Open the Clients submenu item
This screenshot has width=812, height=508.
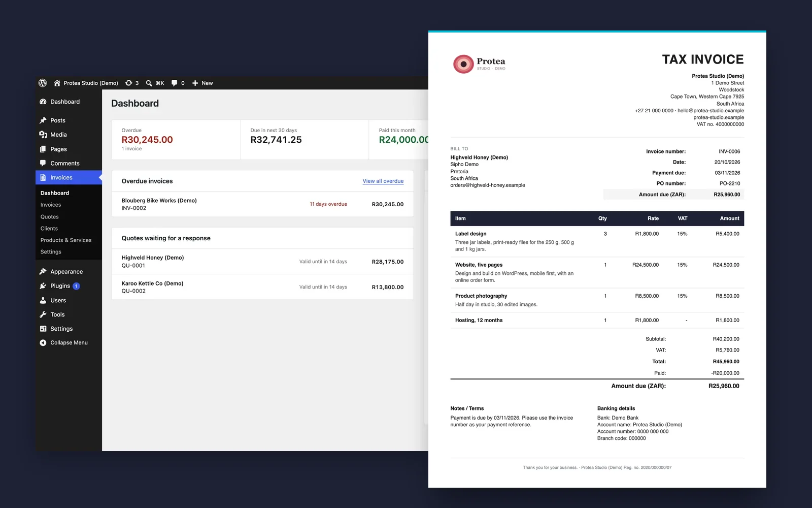click(49, 228)
